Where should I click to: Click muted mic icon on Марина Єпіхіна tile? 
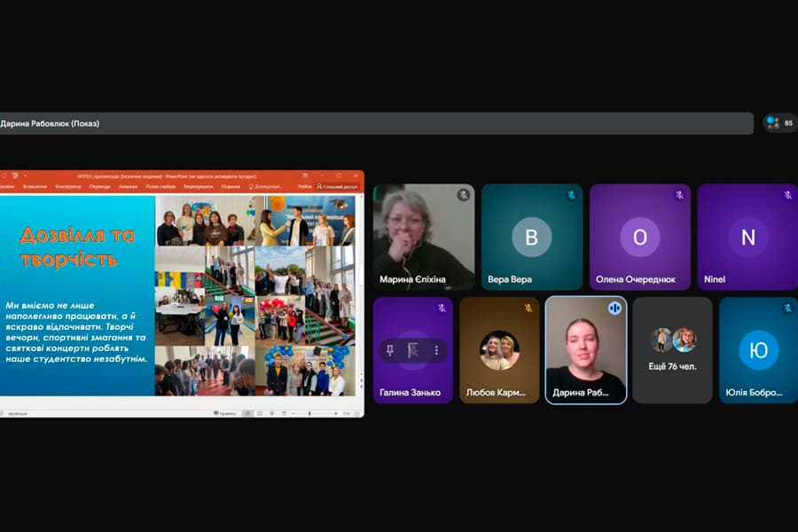click(x=463, y=195)
